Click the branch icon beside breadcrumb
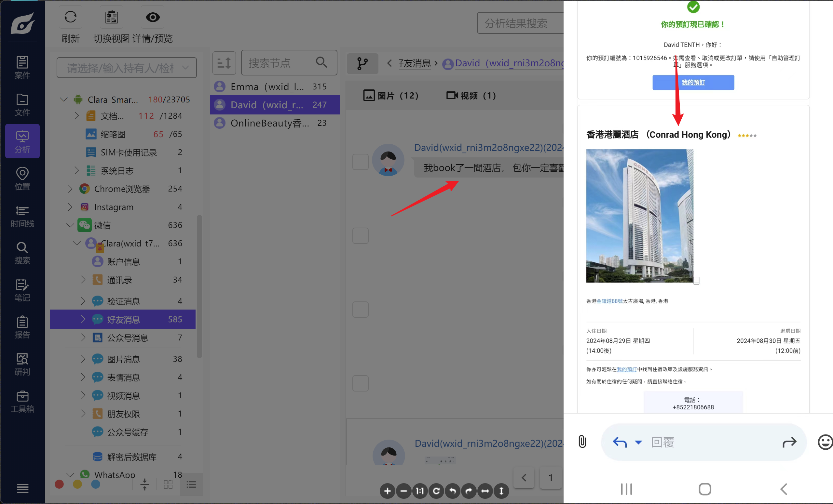 point(362,63)
